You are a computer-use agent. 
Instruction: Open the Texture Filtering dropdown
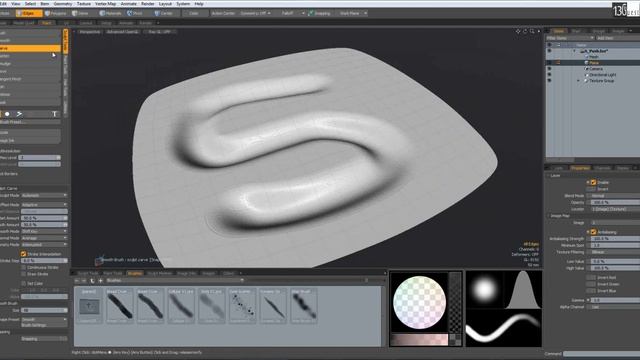pyautogui.click(x=615, y=252)
